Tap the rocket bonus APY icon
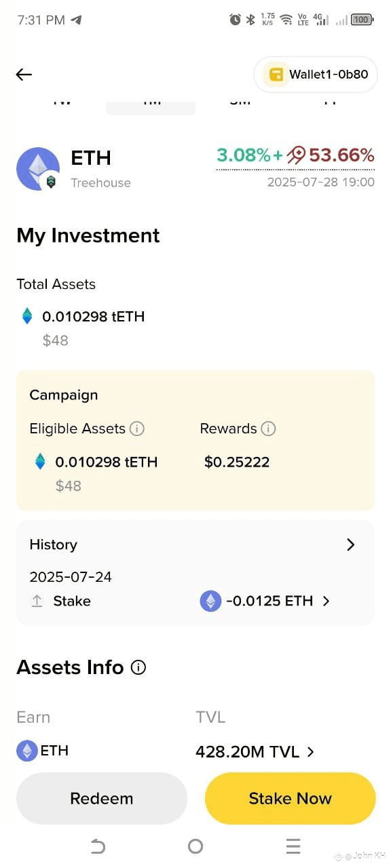The width and height of the screenshot is (391, 868). pos(296,155)
